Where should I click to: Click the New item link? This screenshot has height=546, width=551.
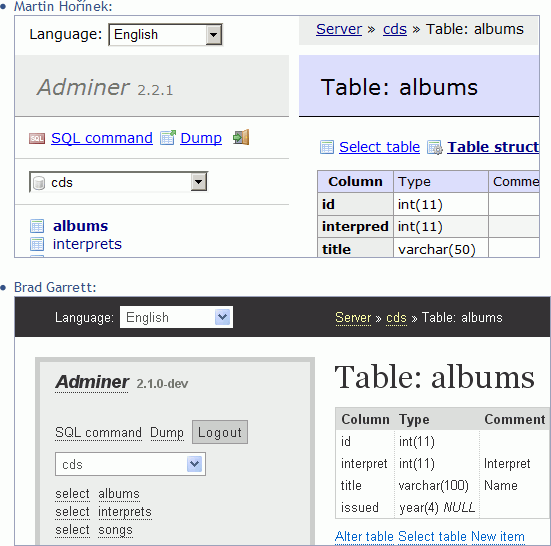point(498,537)
